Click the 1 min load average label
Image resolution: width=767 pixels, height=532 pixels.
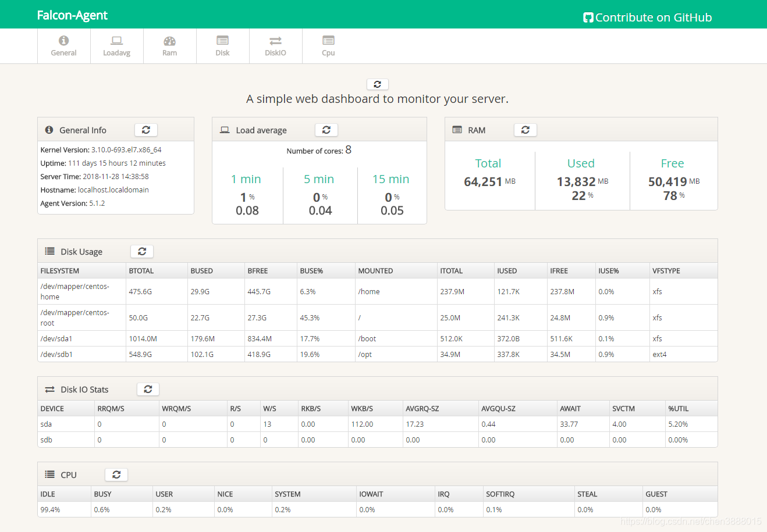pyautogui.click(x=246, y=179)
